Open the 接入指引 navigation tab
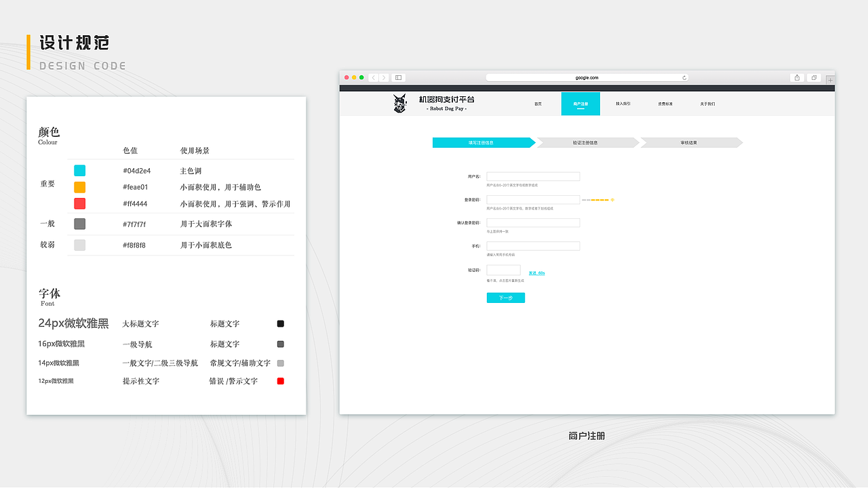The image size is (868, 488). point(623,104)
